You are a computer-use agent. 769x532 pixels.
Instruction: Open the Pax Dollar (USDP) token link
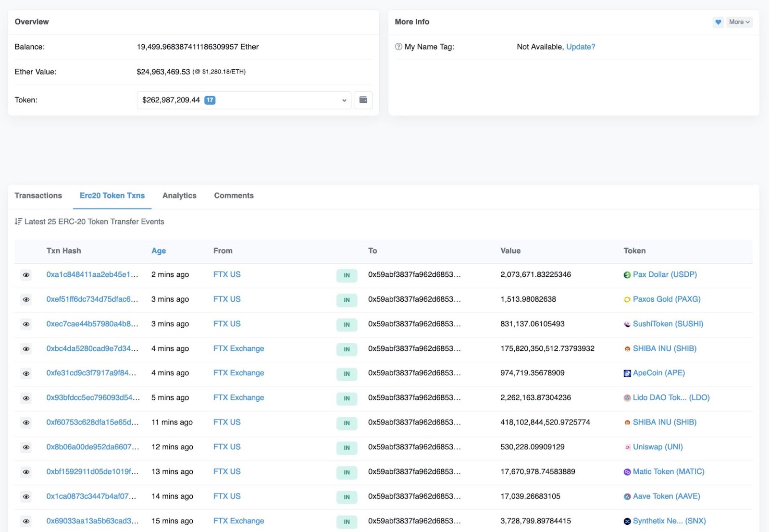click(665, 274)
